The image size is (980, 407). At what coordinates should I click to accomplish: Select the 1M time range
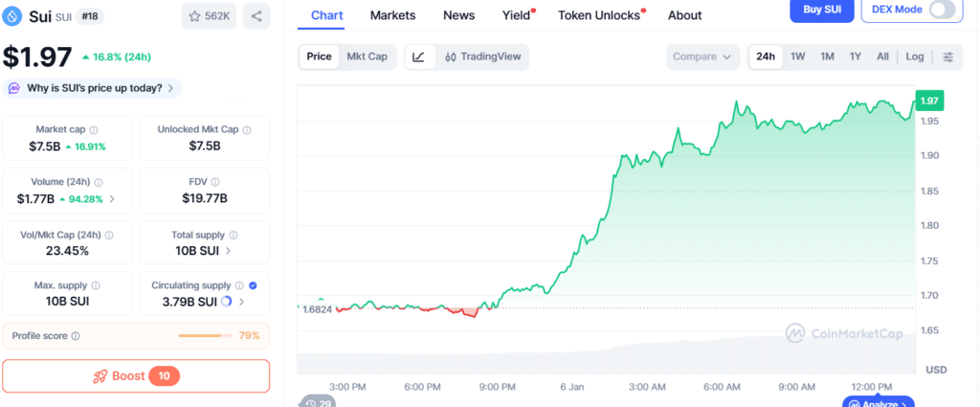point(828,57)
